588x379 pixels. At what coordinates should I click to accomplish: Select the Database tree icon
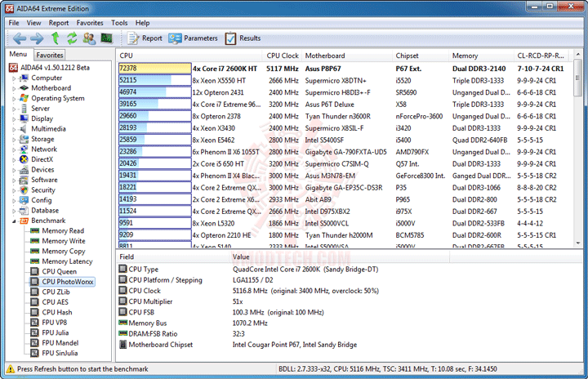tap(24, 211)
